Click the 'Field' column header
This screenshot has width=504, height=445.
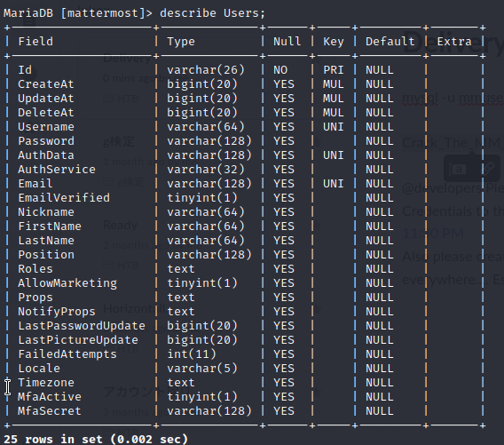(x=35, y=42)
